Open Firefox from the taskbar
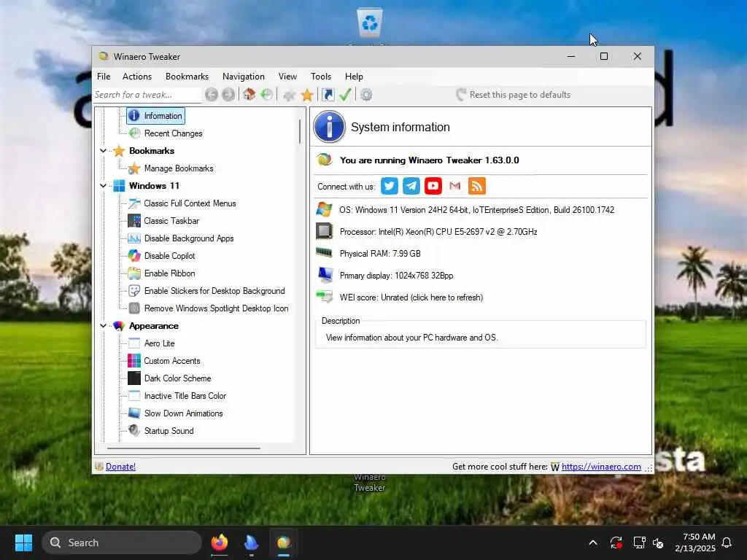 click(220, 542)
